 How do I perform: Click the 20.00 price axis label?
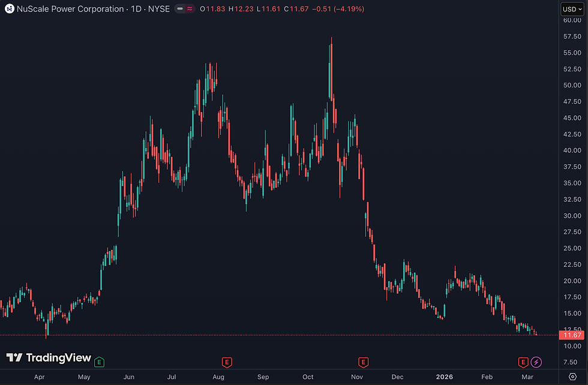pyautogui.click(x=572, y=281)
